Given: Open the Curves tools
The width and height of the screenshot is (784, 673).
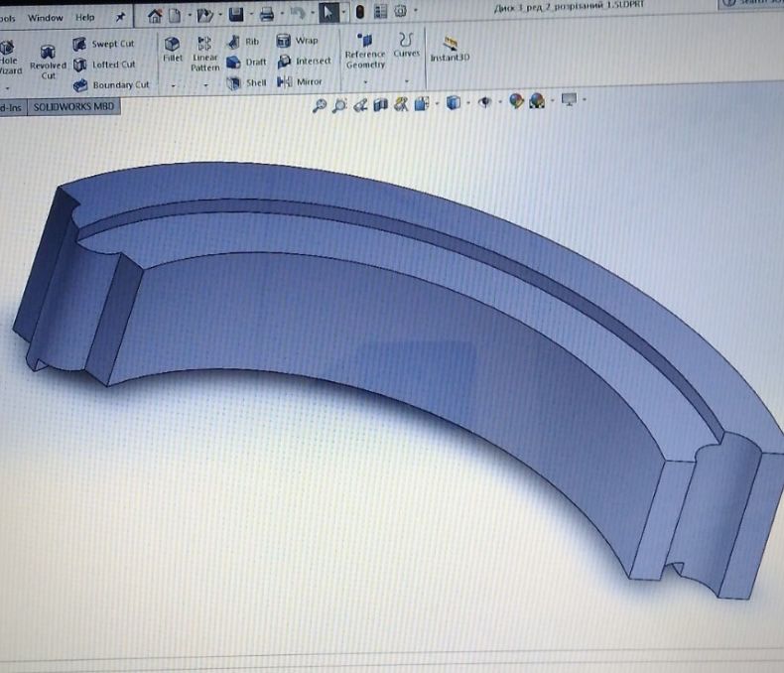Looking at the screenshot, I should coord(406,45).
